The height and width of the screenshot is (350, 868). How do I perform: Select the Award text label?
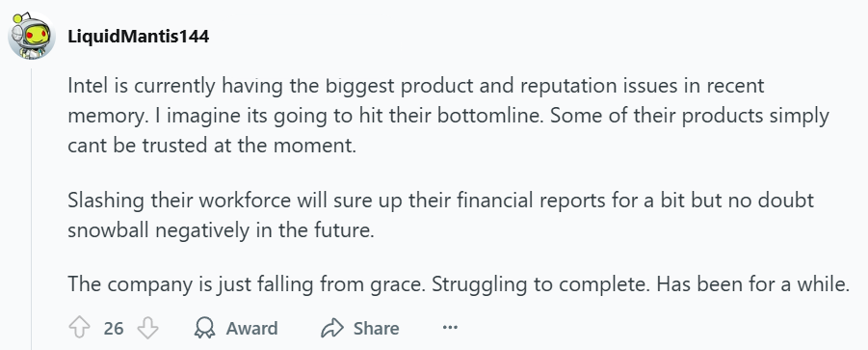pyautogui.click(x=251, y=329)
